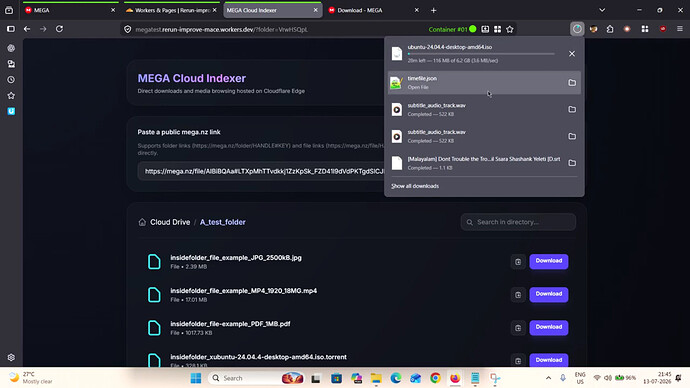Click the Windows taskbar search box
Screen dimensions: 690x388
(257, 378)
